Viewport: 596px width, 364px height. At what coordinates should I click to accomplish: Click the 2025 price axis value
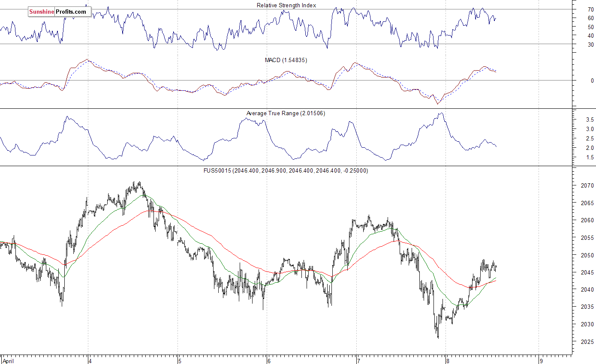[x=588, y=342]
